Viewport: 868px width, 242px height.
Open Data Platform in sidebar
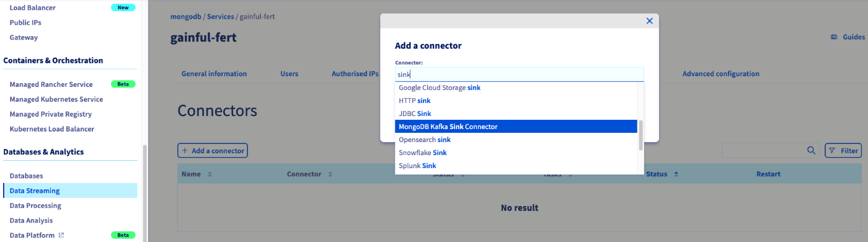[x=32, y=235]
